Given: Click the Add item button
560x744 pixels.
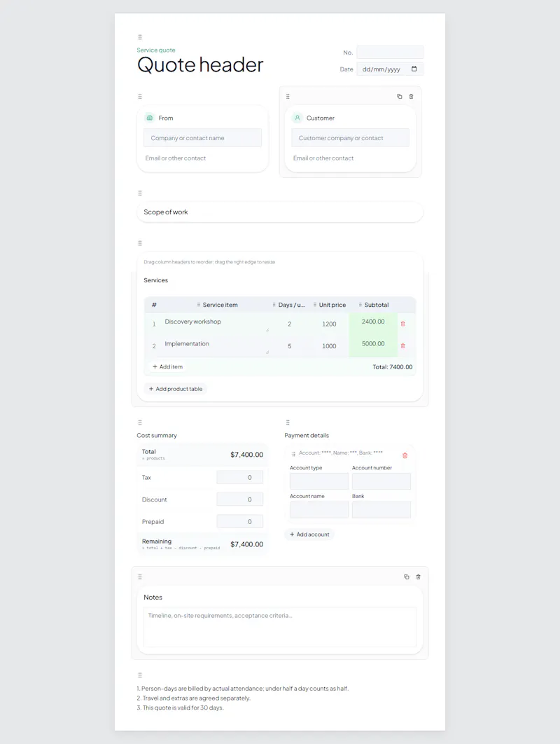Looking at the screenshot, I should pyautogui.click(x=167, y=367).
